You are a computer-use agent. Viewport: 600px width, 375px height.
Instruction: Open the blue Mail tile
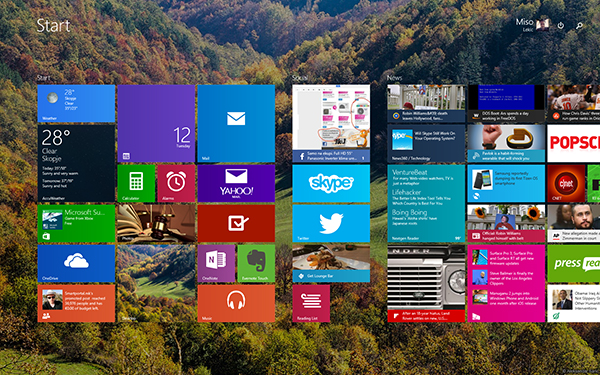click(x=236, y=123)
